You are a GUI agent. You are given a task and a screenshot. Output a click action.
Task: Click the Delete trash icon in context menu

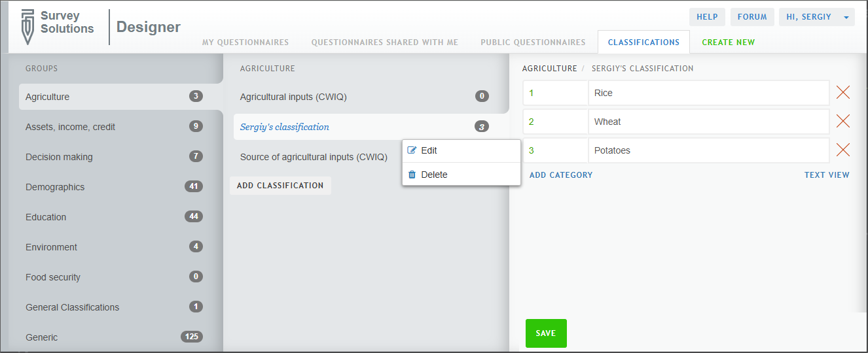coord(412,175)
